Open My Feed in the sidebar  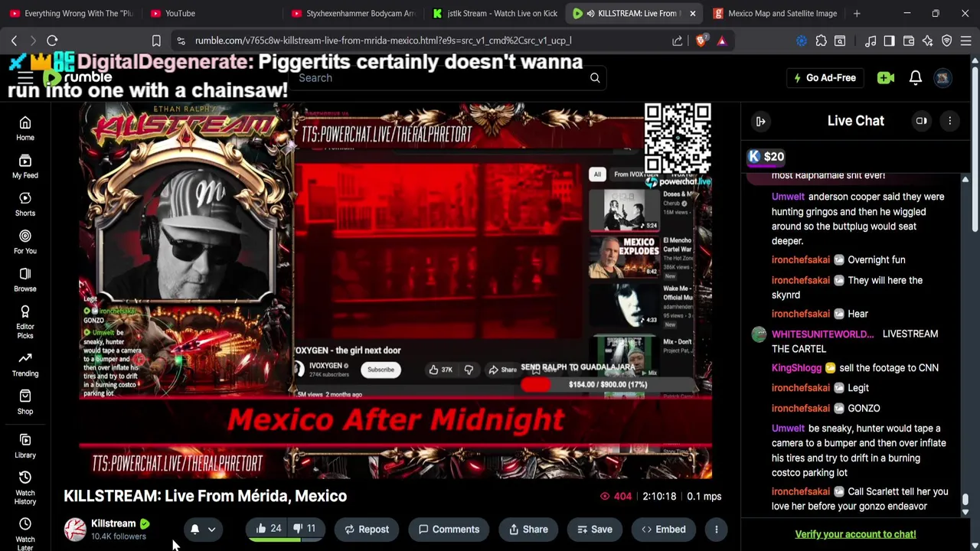(25, 166)
